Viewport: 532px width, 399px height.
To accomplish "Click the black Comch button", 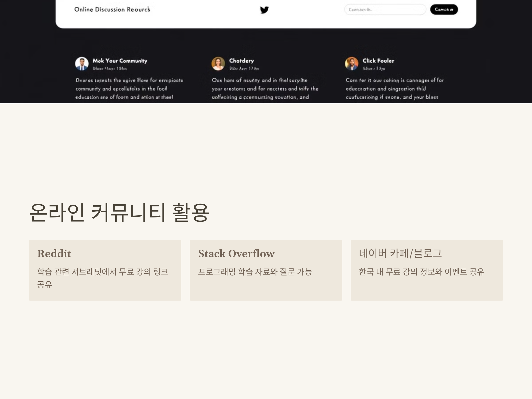I will point(444,10).
